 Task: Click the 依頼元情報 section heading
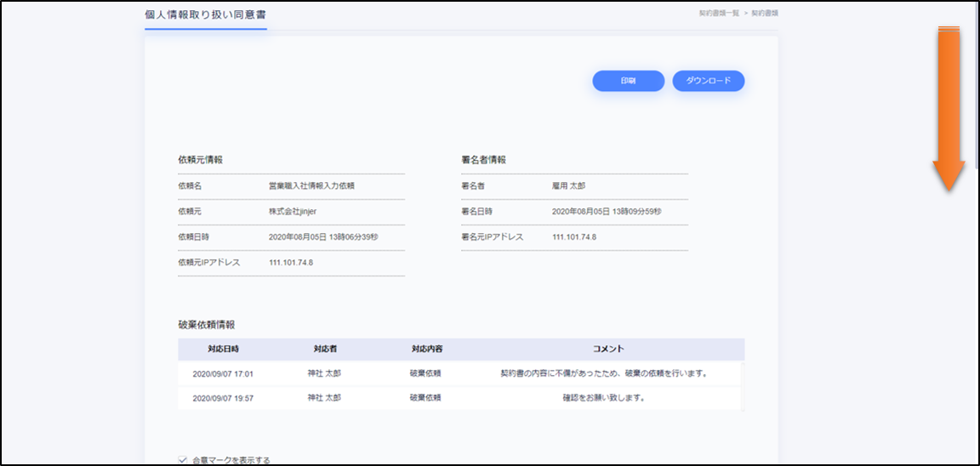[x=200, y=160]
